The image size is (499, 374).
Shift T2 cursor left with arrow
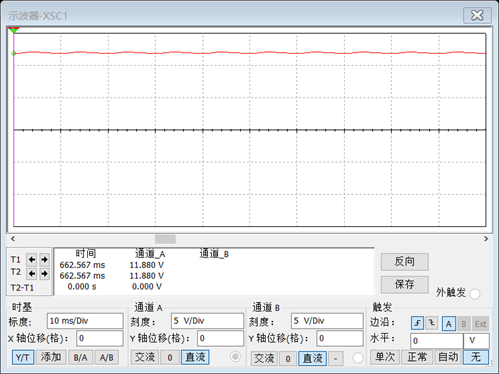32,274
